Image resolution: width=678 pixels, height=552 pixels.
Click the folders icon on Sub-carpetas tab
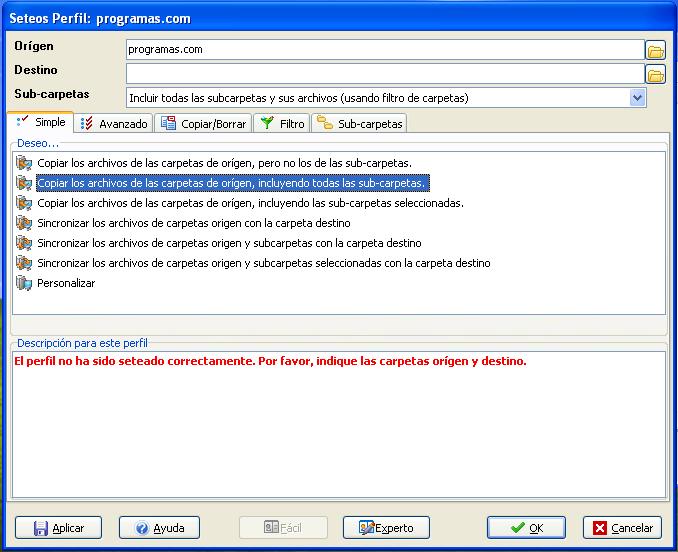click(x=325, y=122)
